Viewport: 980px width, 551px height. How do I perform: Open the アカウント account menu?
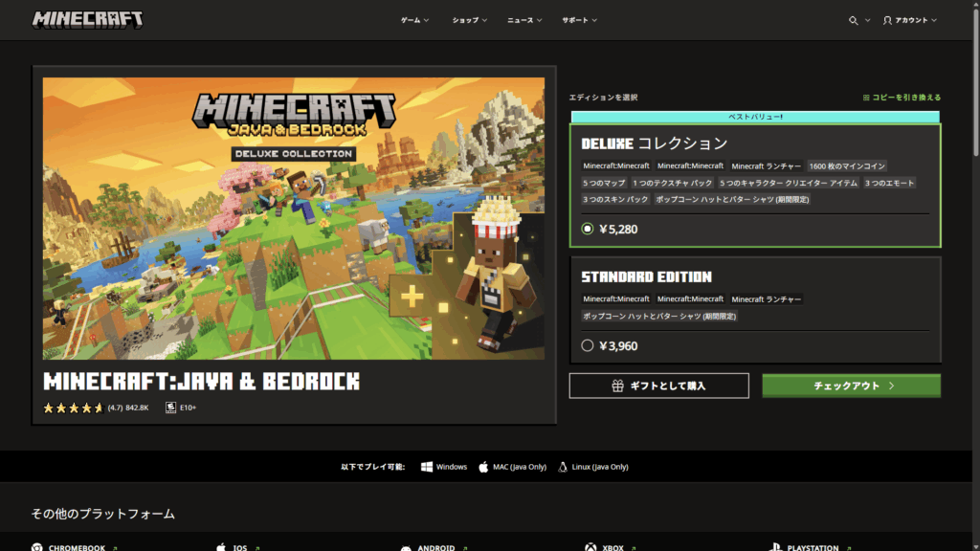click(910, 21)
